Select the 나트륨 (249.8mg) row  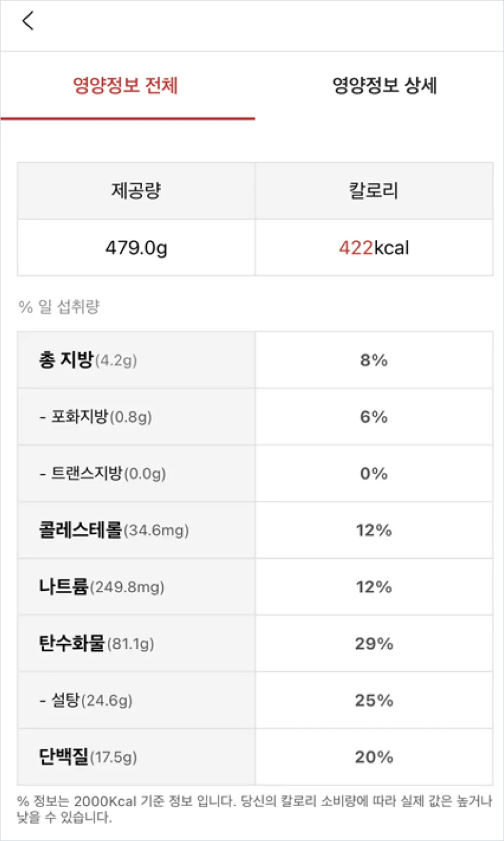(255, 587)
